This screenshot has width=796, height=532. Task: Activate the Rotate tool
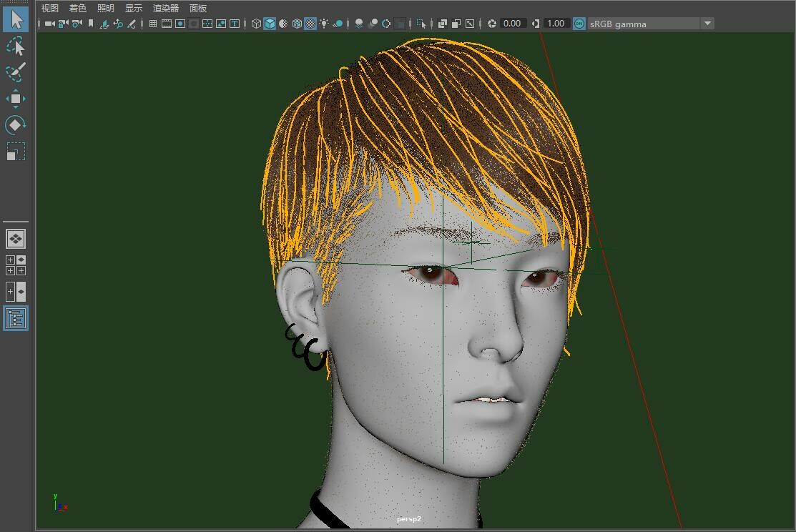(16, 125)
